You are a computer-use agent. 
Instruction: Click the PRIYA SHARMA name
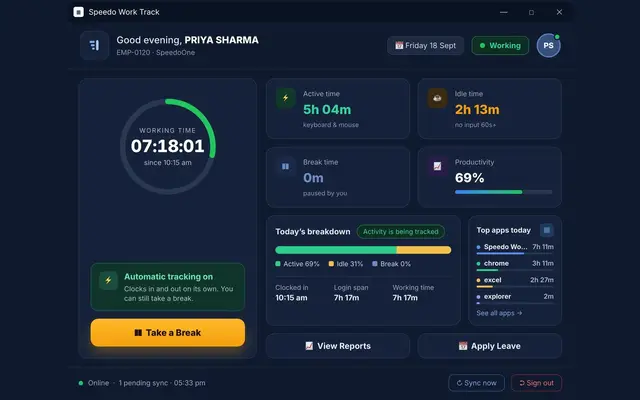pyautogui.click(x=221, y=40)
